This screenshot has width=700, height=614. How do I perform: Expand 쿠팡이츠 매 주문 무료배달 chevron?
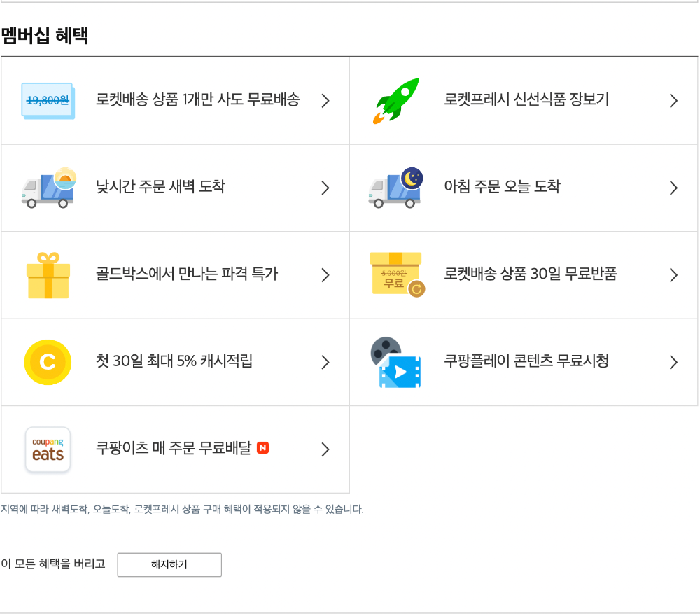click(x=325, y=449)
